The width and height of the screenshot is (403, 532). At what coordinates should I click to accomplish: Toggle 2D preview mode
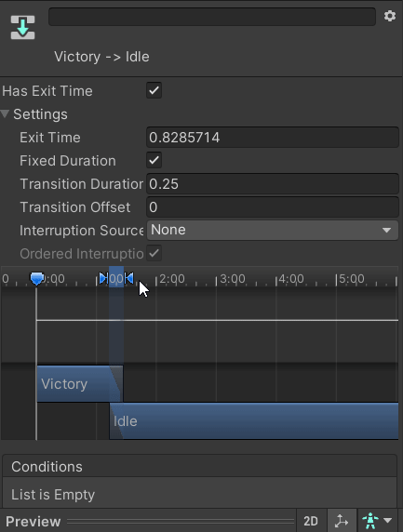(x=311, y=521)
